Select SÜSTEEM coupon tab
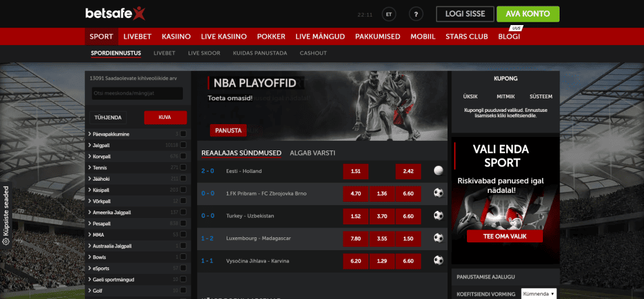The width and height of the screenshot is (644, 299). pos(541,97)
